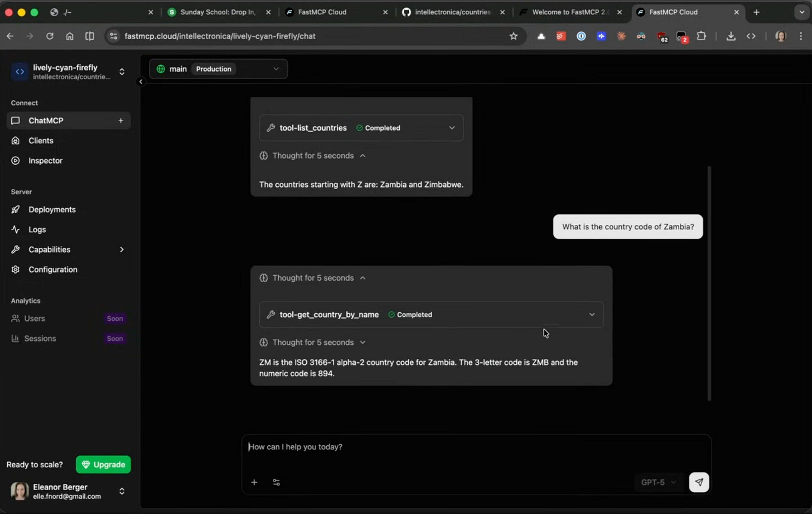
Task: Switch to Welcome to FastMCP 2.0 tab
Action: [x=570, y=12]
